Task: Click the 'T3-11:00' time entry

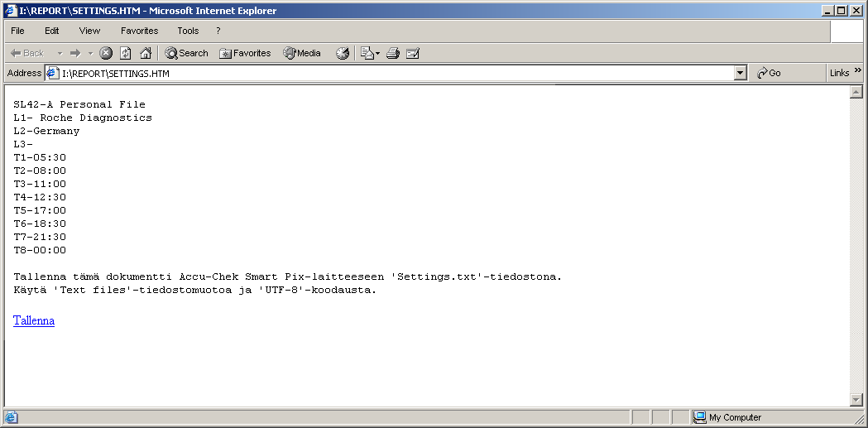Action: pos(40,185)
